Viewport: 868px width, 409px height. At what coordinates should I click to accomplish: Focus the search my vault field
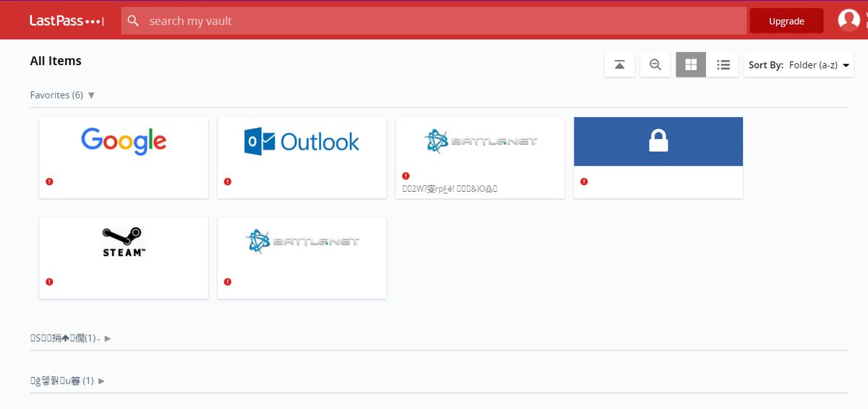coord(434,21)
